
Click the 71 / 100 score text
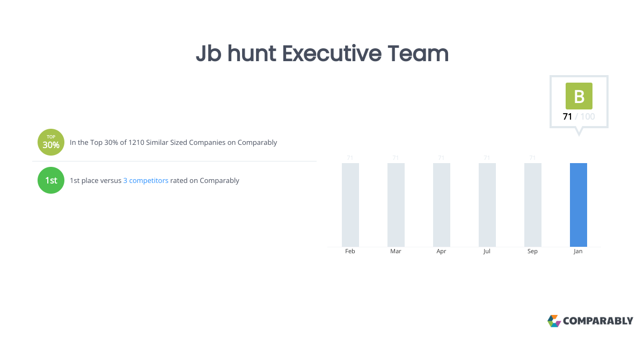tap(579, 116)
